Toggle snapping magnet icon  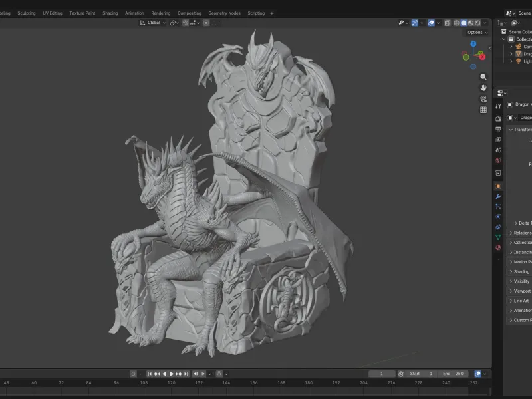pos(186,23)
